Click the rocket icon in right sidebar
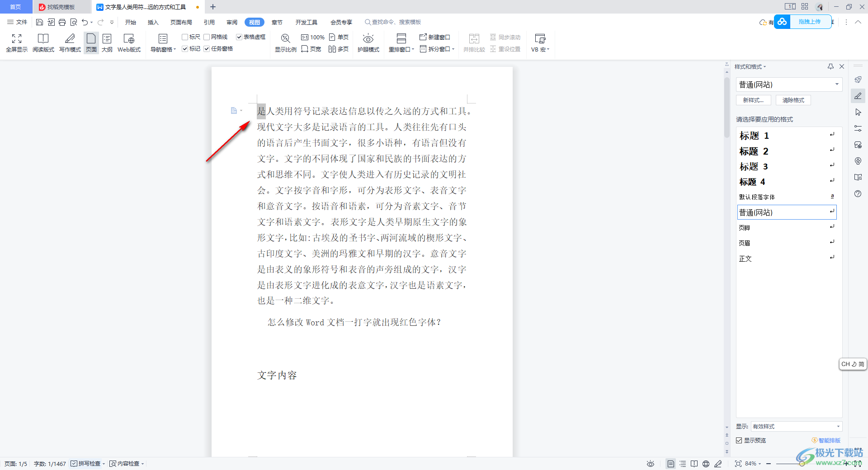 [858, 80]
